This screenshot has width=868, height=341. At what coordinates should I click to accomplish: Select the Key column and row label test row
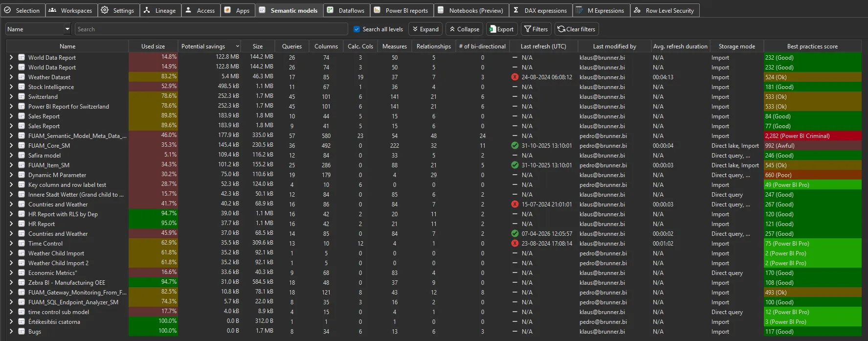[67, 185]
